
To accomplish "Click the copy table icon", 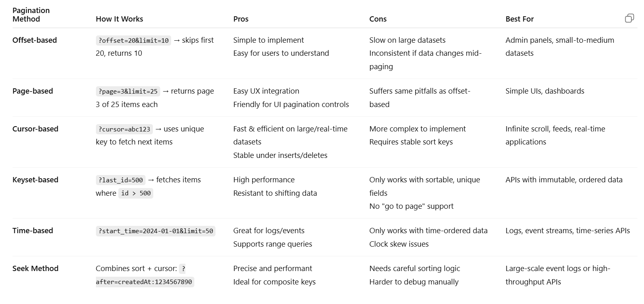I will point(629,18).
